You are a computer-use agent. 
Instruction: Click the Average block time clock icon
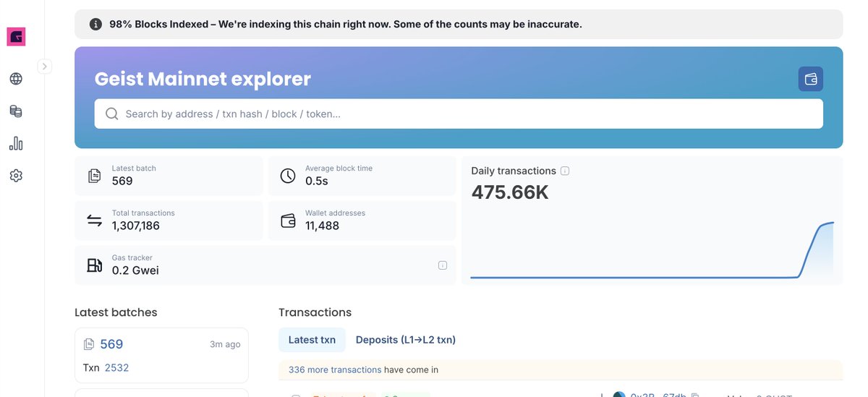point(288,176)
